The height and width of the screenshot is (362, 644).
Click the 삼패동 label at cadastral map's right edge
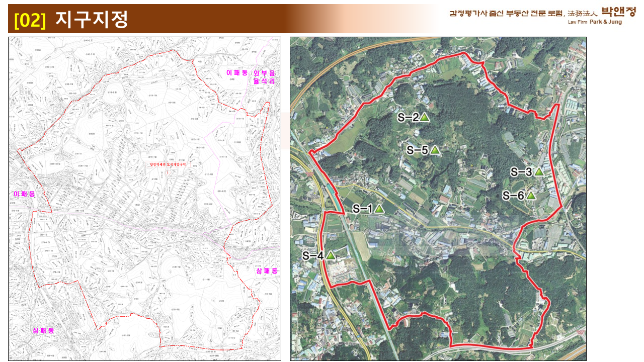tap(267, 271)
